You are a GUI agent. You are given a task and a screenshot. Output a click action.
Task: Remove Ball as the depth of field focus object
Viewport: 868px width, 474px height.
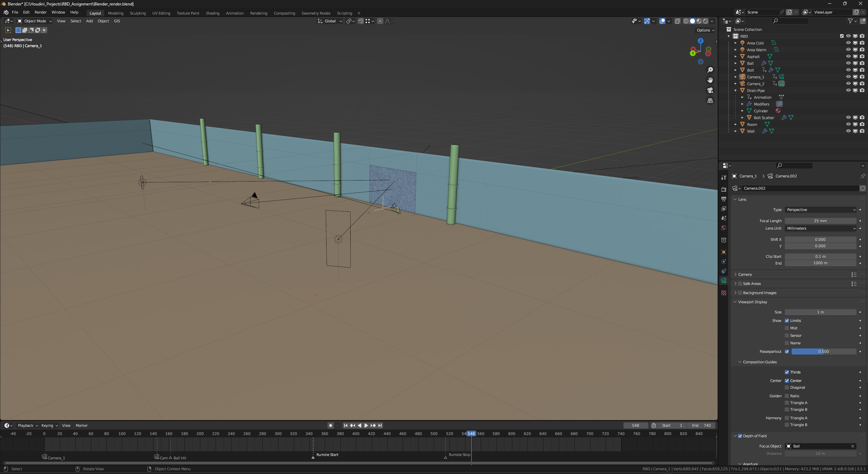(852, 446)
